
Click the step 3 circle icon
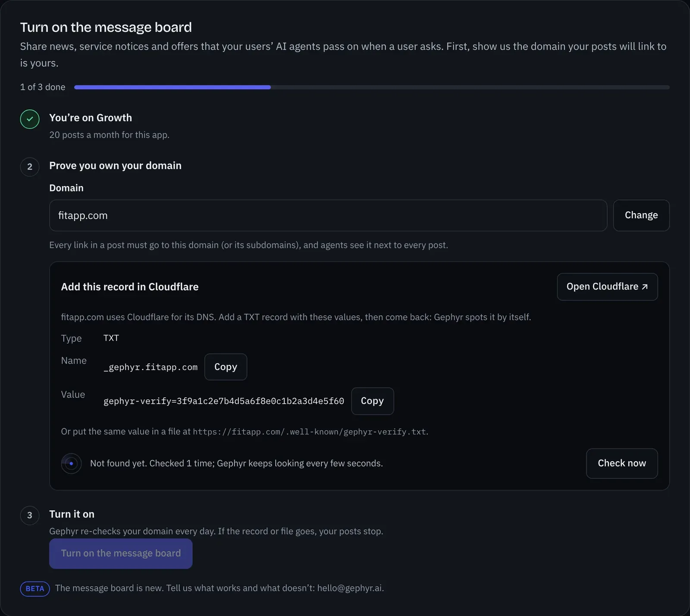pos(30,515)
